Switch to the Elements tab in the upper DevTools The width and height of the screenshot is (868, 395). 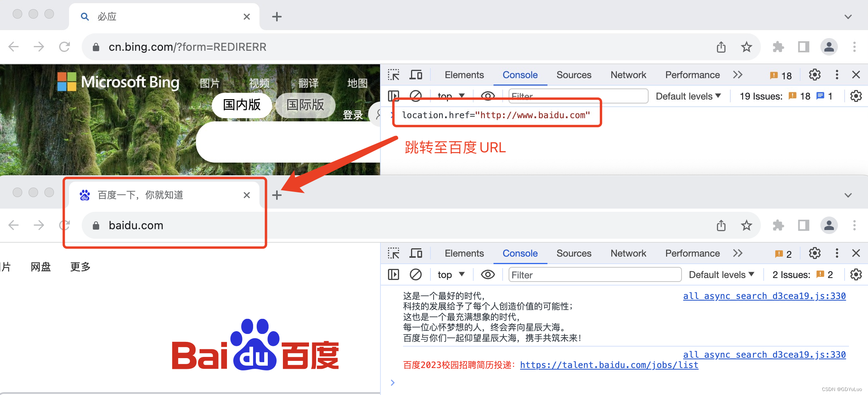coord(464,75)
